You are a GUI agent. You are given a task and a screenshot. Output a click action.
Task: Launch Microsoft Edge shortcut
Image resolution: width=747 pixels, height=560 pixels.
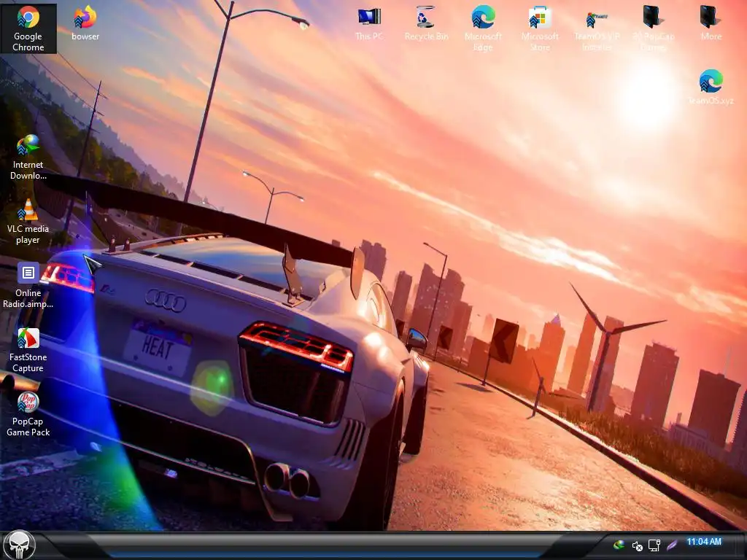(483, 28)
